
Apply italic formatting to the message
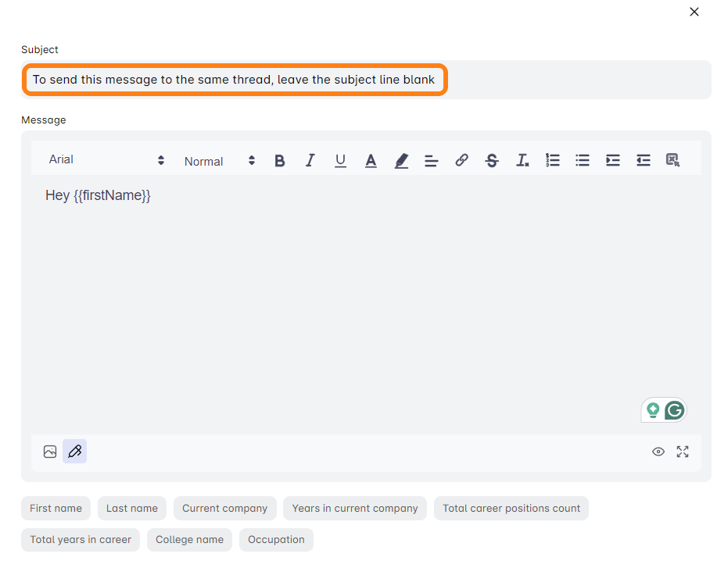coord(310,161)
